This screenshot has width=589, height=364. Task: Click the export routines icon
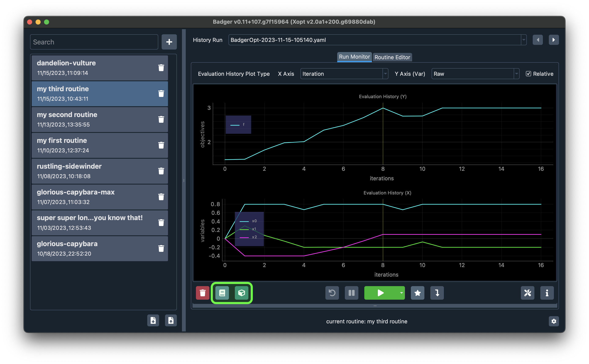pos(153,320)
